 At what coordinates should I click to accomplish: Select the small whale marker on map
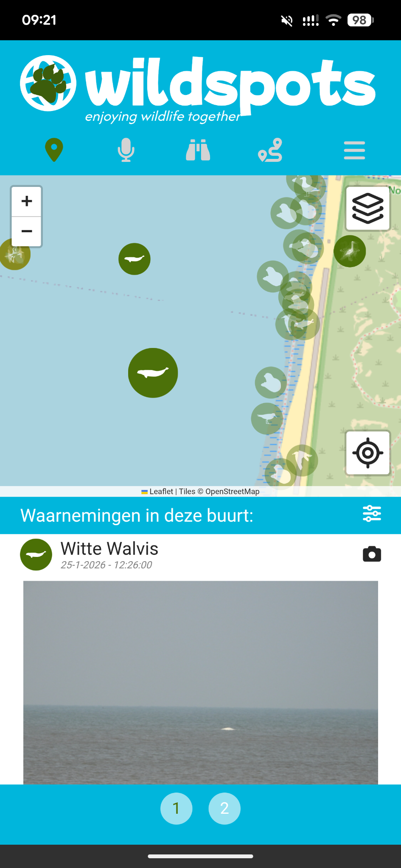[x=135, y=259]
